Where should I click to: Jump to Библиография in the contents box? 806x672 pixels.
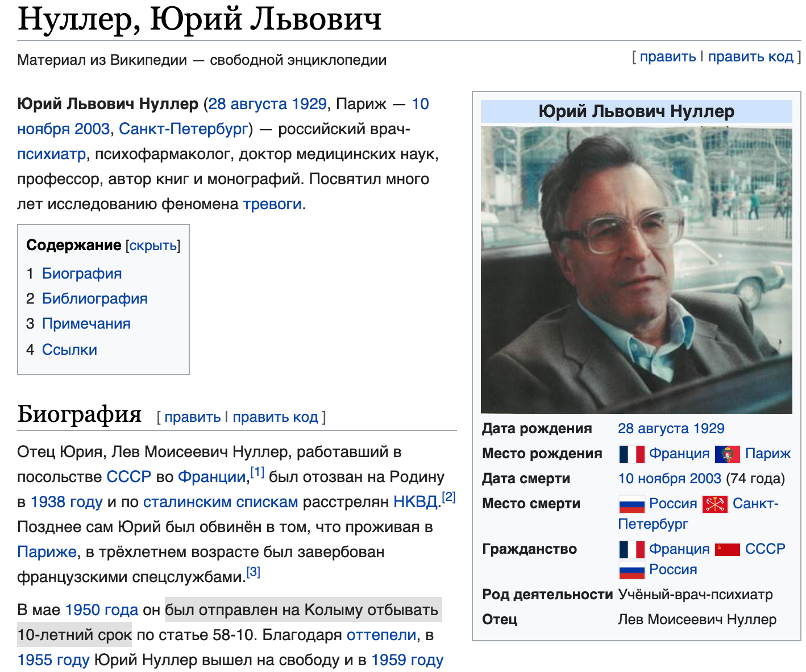coord(95,298)
